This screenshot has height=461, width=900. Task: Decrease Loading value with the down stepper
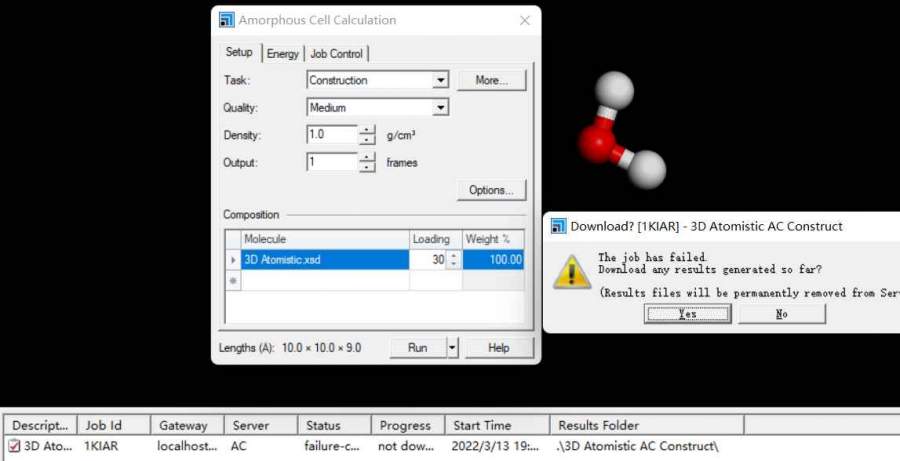coord(454,264)
